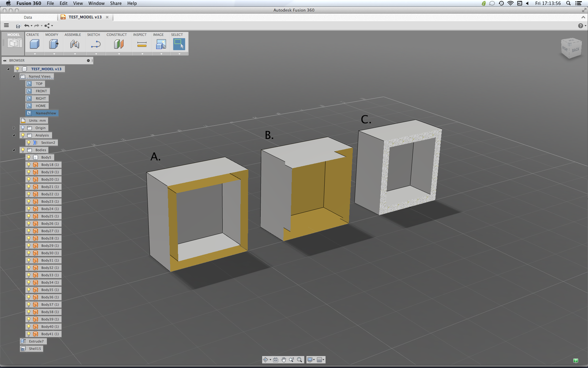Toggle the Origin folder visibility bulb

(23, 128)
